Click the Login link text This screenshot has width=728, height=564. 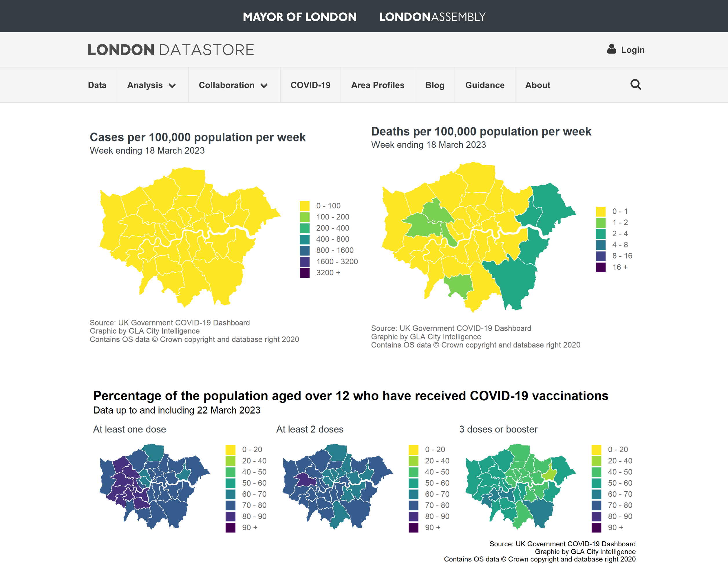click(x=632, y=50)
